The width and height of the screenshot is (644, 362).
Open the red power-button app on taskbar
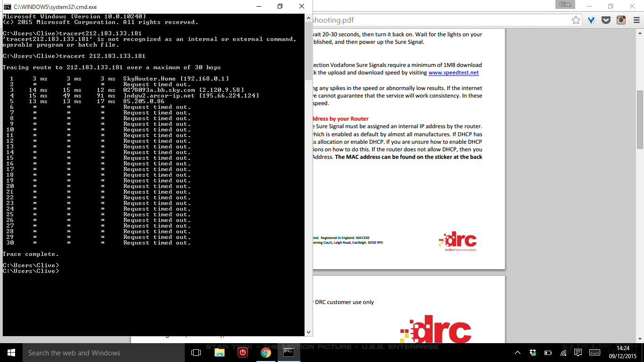tap(243, 353)
